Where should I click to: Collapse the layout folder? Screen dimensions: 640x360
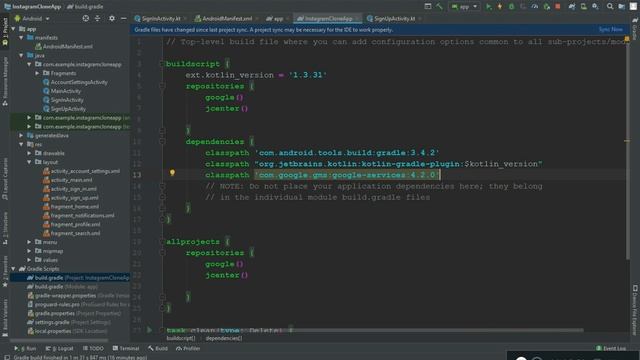[x=29, y=162]
